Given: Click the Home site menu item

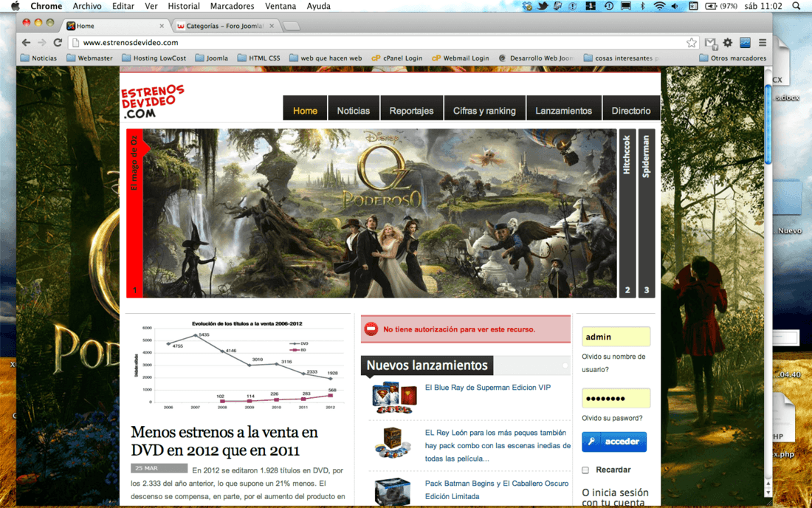Looking at the screenshot, I should click(x=305, y=110).
